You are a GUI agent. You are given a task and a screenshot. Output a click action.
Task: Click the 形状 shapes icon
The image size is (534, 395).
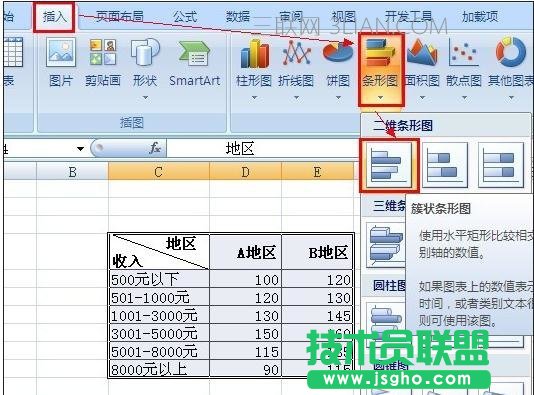(x=145, y=52)
